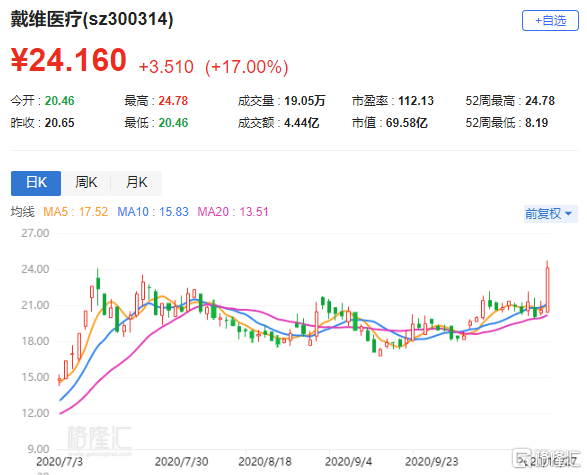Select 今开 value 20.46
Viewport: 587px width, 475px height.
60,101
